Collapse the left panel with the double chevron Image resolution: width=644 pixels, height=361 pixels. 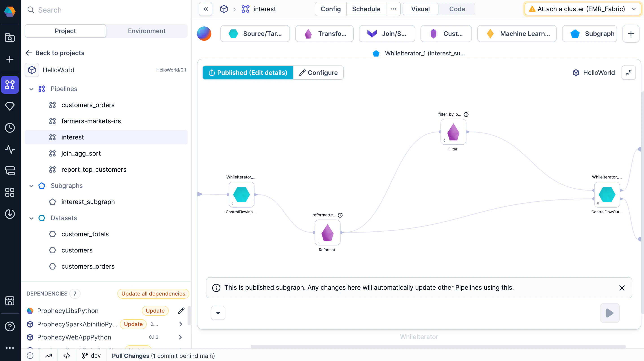[x=206, y=9]
